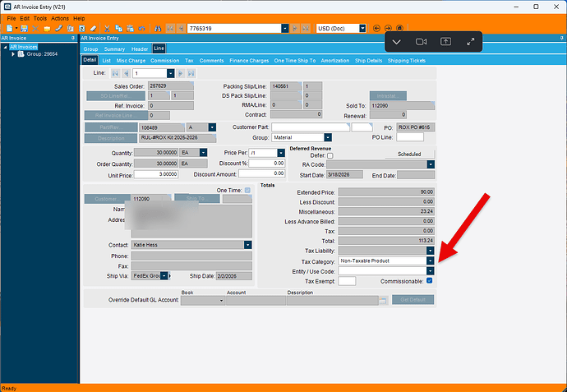Open the Contact Katie Hess dropdown

(x=247, y=245)
